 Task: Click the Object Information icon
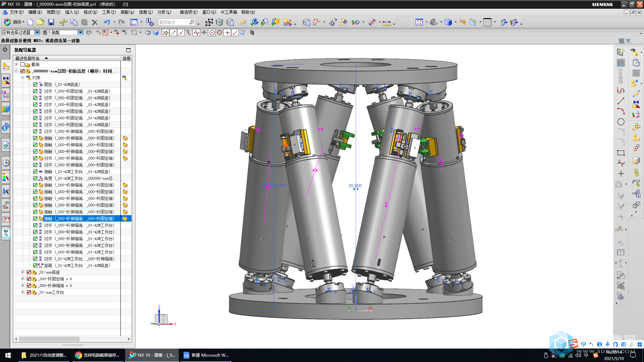[150, 22]
